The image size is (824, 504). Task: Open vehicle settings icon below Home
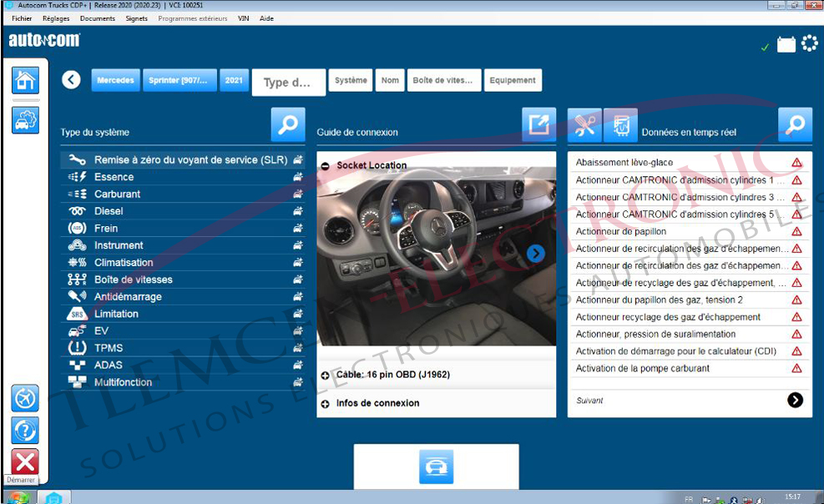click(x=25, y=120)
